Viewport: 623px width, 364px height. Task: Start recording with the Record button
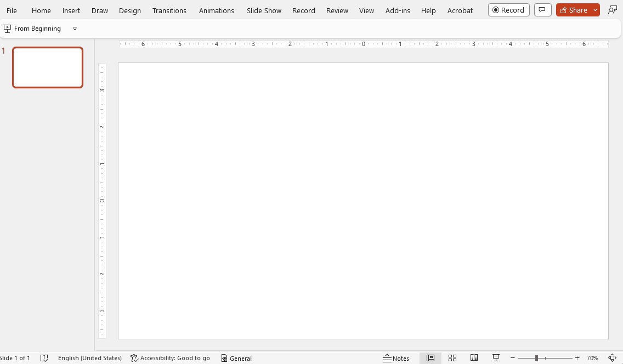click(508, 9)
